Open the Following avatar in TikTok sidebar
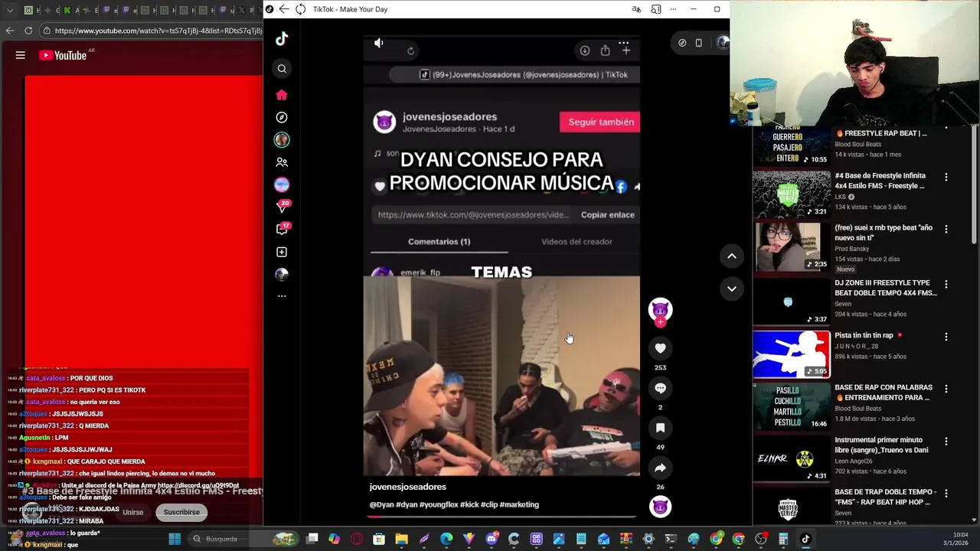This screenshot has height=551, width=980. (x=282, y=140)
